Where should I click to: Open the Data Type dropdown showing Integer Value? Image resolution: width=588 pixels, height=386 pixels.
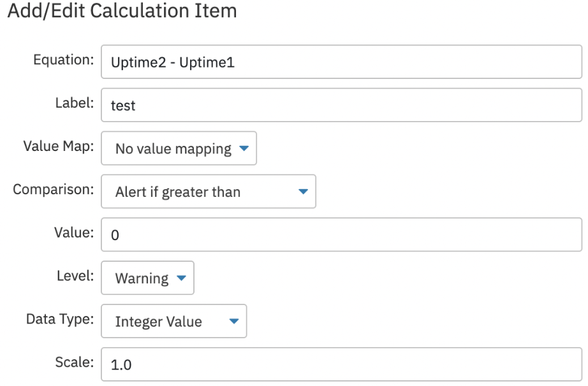tap(174, 321)
